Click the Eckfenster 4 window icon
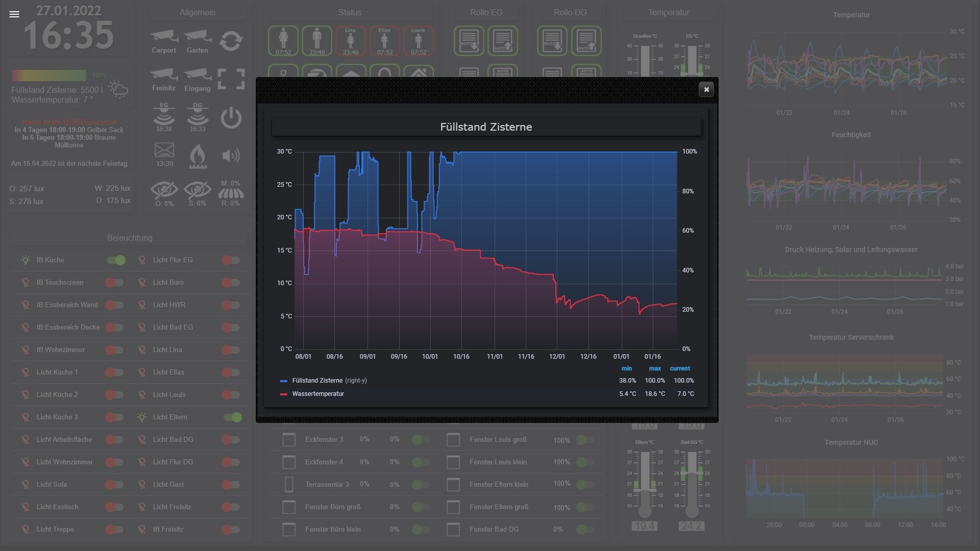 (289, 462)
